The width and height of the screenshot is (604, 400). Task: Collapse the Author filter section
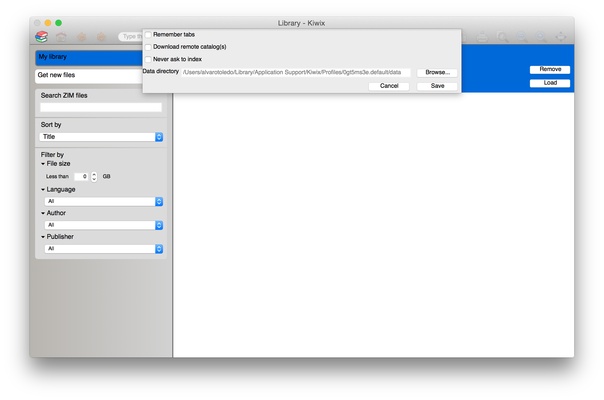click(43, 213)
